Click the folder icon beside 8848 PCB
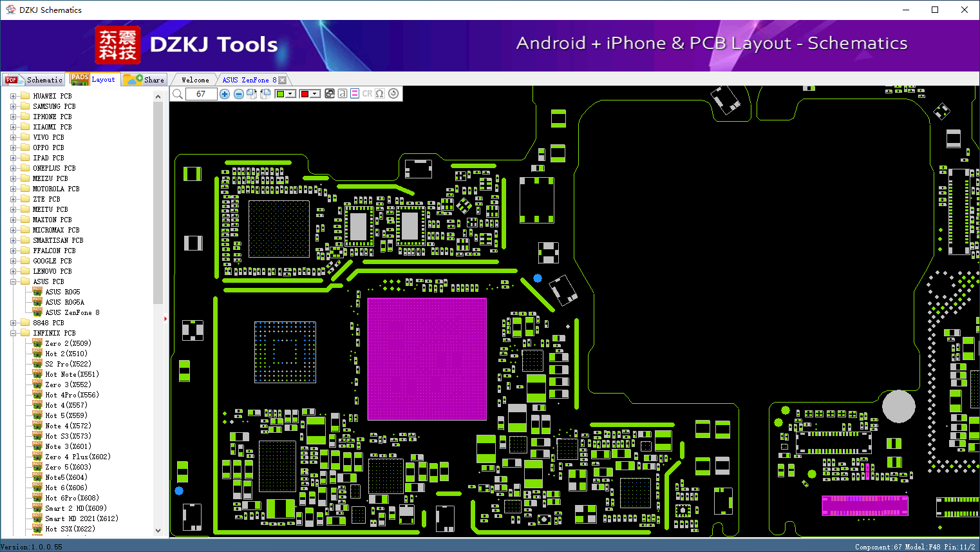The image size is (980, 552). click(x=25, y=323)
